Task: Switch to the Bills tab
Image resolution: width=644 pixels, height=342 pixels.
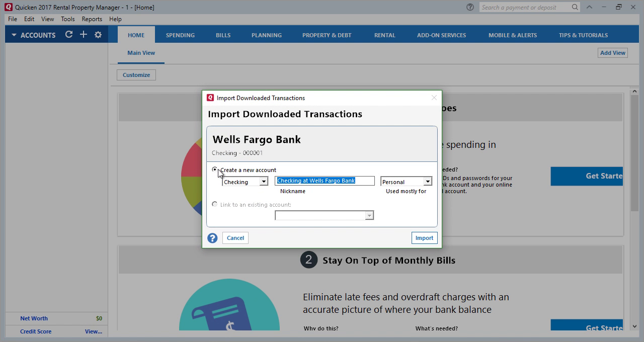Action: pyautogui.click(x=223, y=35)
